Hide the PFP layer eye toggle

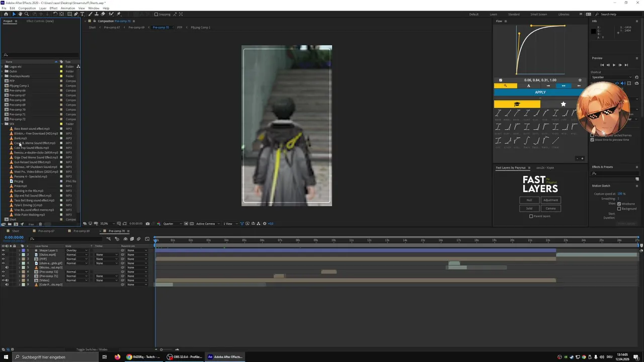(3, 259)
